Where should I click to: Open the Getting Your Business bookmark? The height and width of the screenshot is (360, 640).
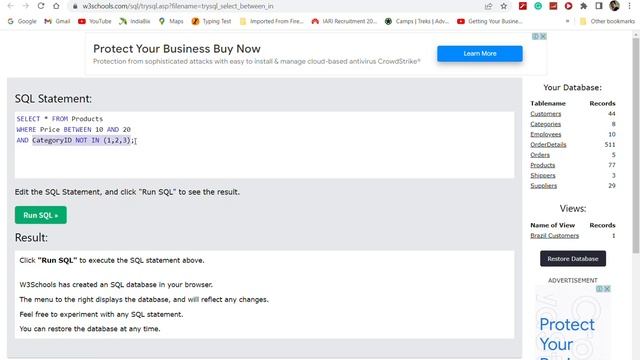(490, 21)
